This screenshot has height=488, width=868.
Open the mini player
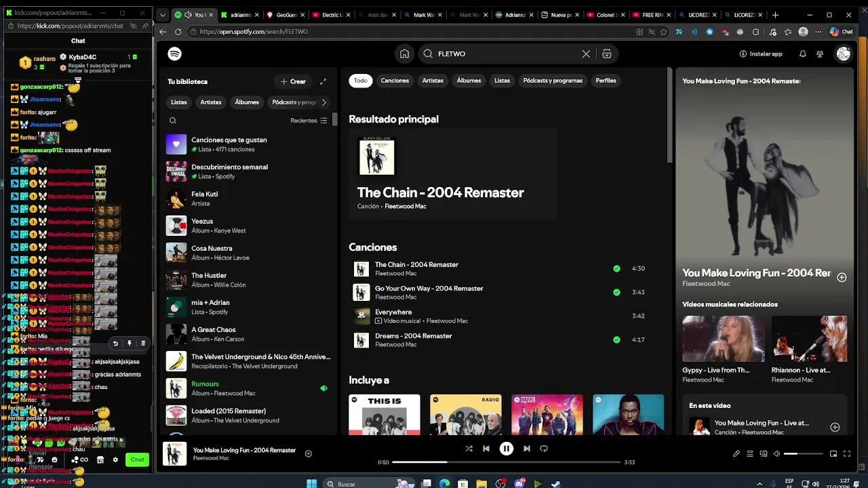tap(833, 453)
